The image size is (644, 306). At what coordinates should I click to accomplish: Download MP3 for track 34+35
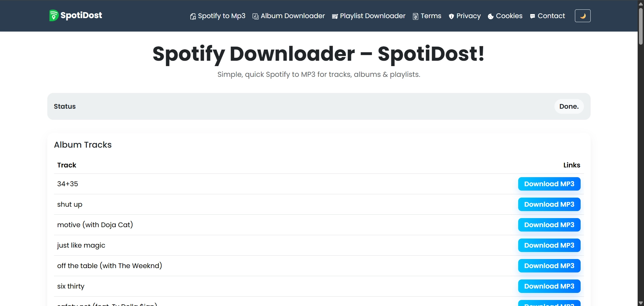click(x=549, y=184)
